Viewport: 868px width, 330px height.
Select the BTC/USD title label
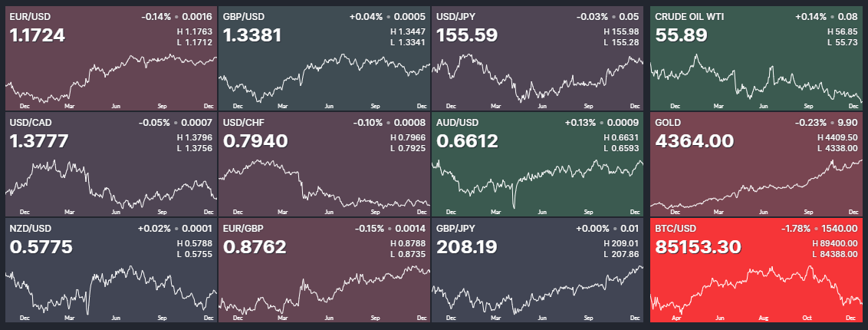[676, 228]
